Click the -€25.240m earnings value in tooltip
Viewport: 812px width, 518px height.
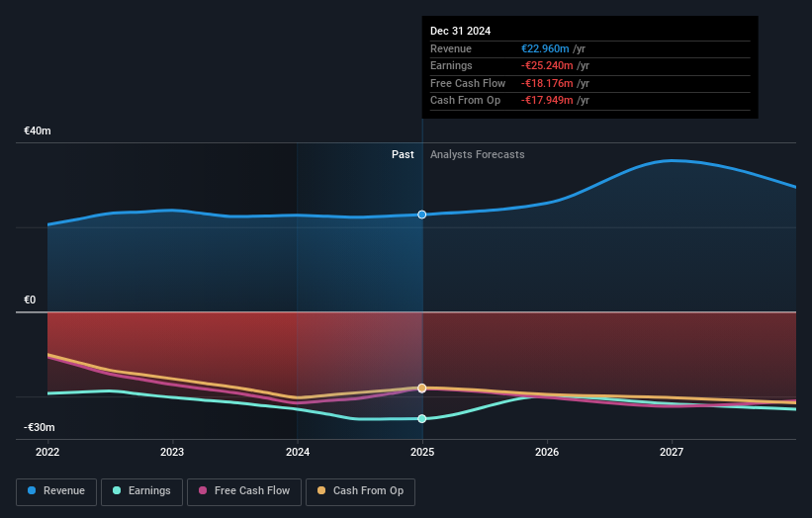547,65
